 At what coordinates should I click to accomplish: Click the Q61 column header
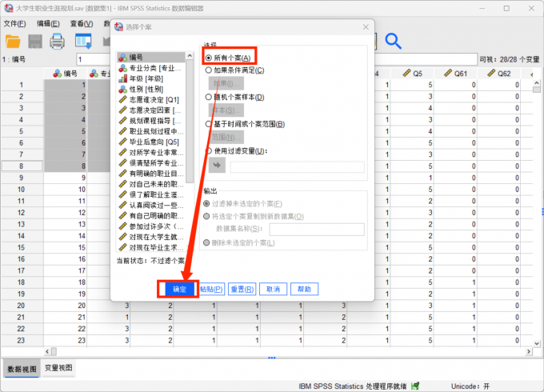click(455, 74)
